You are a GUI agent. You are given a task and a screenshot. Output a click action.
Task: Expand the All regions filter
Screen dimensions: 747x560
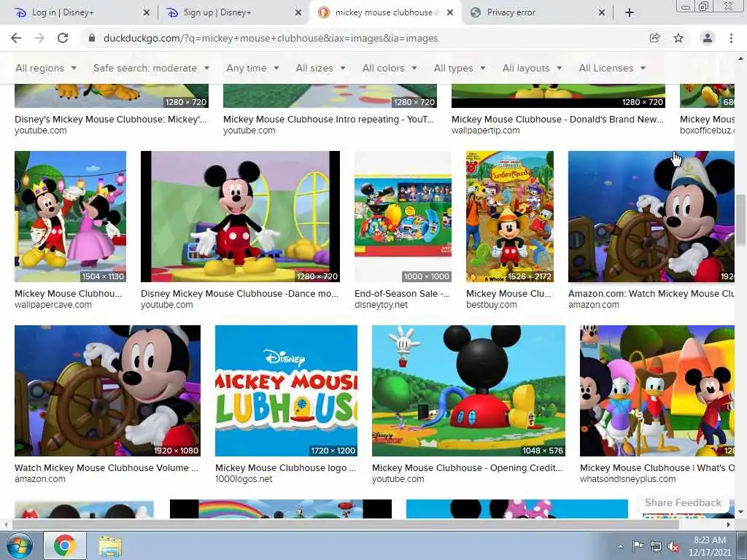[46, 68]
